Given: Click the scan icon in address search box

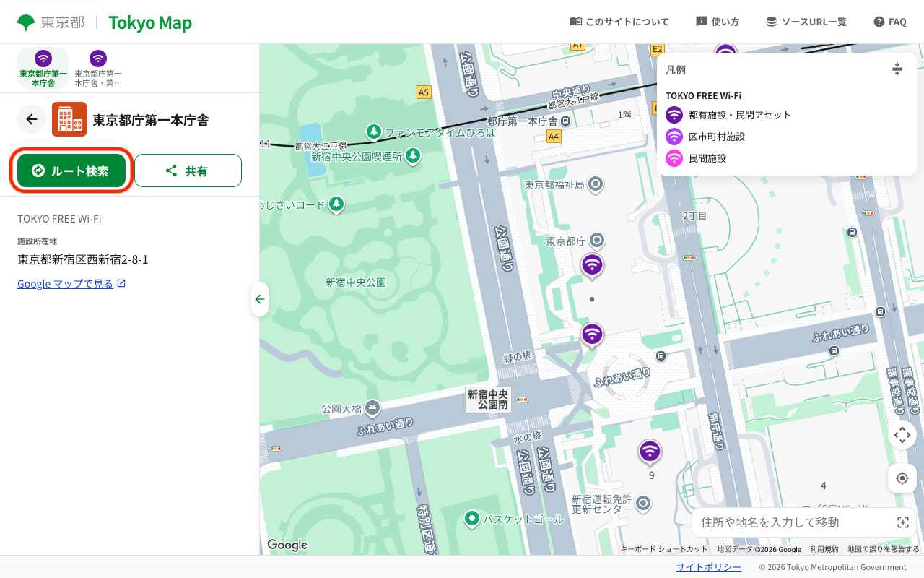Looking at the screenshot, I should pos(902,522).
